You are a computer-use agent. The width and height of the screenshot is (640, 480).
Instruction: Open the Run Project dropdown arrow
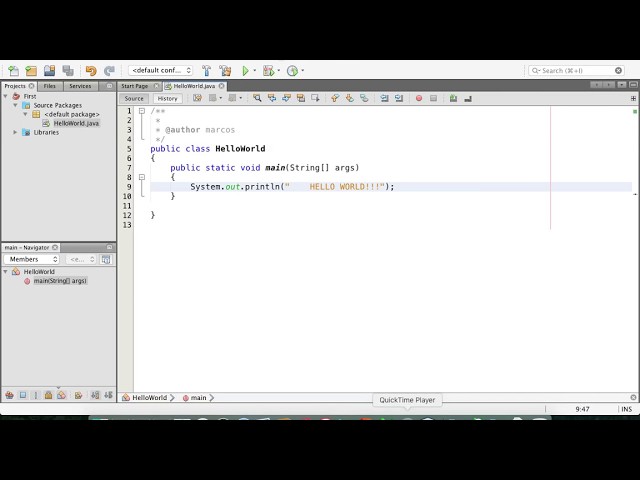(255, 70)
